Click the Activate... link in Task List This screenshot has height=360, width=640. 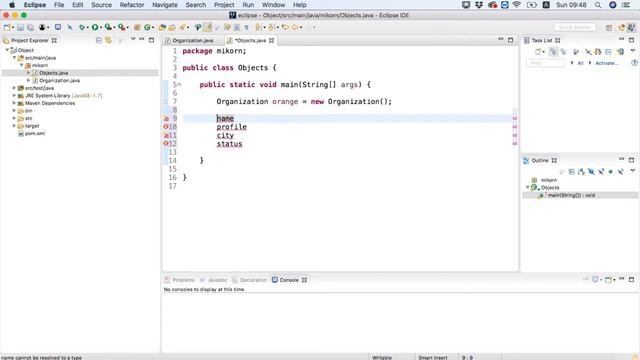pyautogui.click(x=607, y=63)
